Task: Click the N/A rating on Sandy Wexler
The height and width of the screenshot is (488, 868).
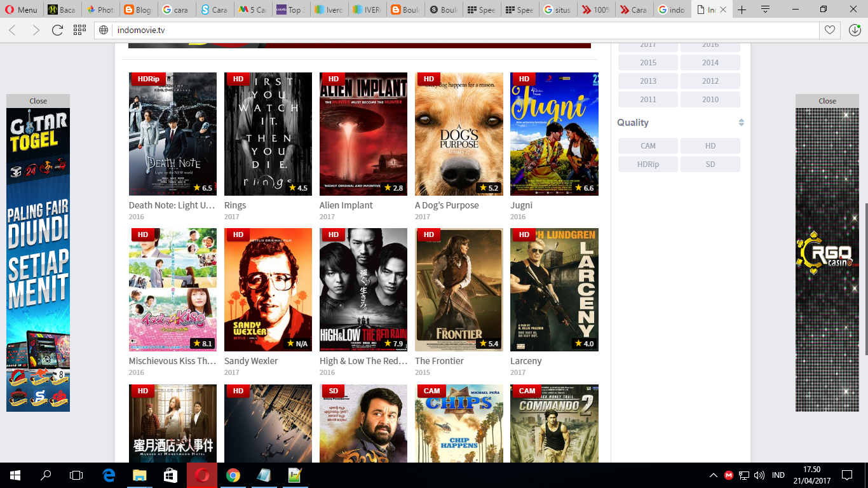Action: pos(297,344)
